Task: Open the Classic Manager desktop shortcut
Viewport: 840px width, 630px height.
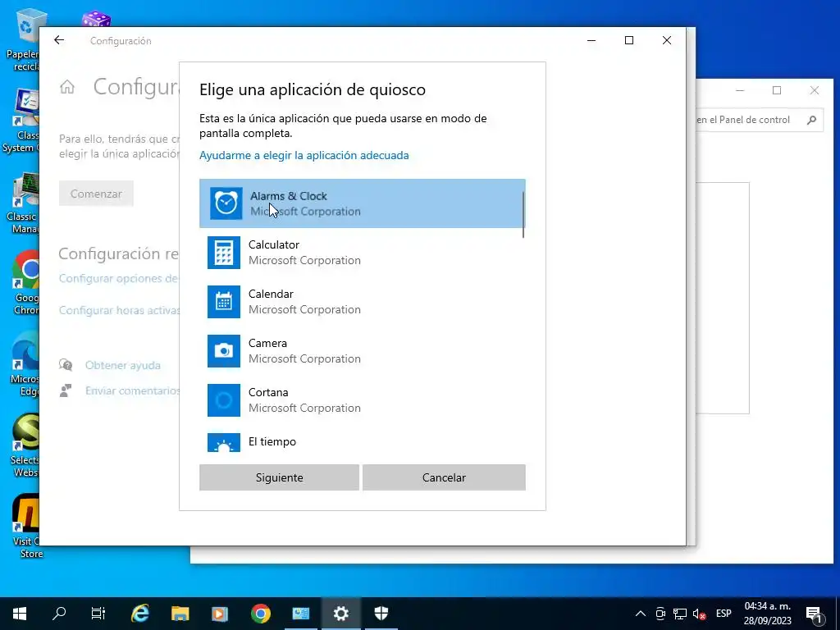Action: [24, 203]
